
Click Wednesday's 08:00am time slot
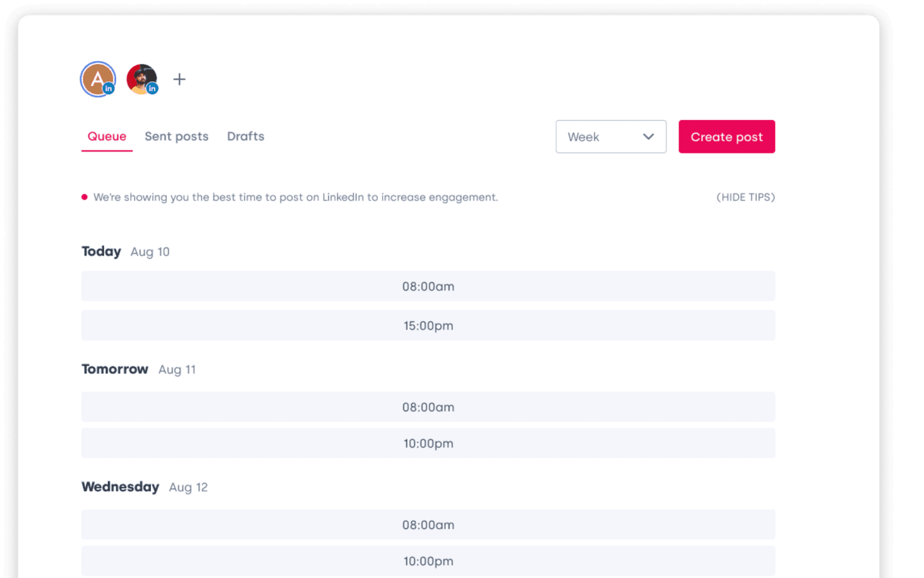[x=428, y=525]
